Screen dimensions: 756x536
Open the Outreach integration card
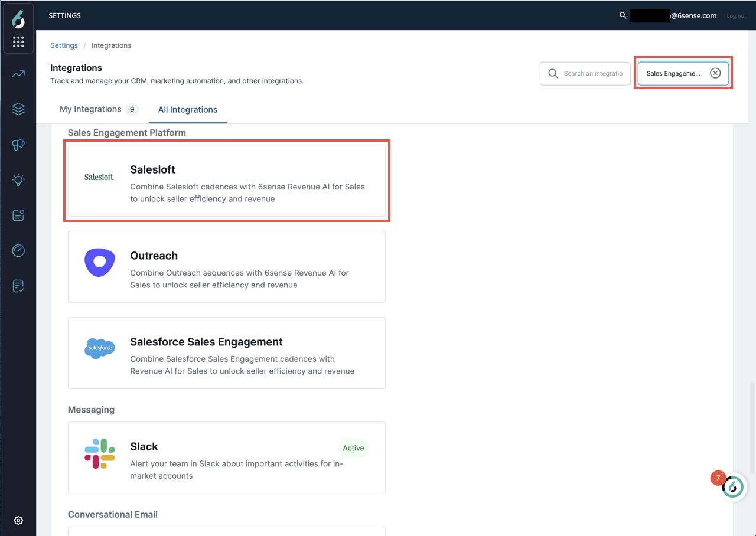point(227,267)
